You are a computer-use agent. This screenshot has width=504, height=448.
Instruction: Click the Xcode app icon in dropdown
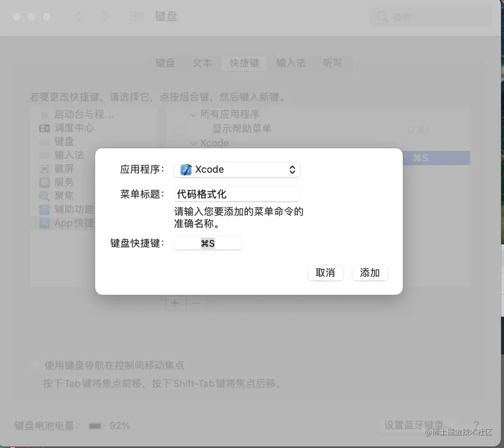(186, 170)
